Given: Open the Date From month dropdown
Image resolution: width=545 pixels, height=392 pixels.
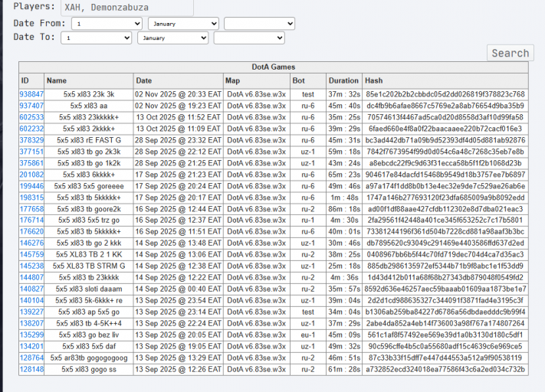Looking at the screenshot, I should click(183, 24).
